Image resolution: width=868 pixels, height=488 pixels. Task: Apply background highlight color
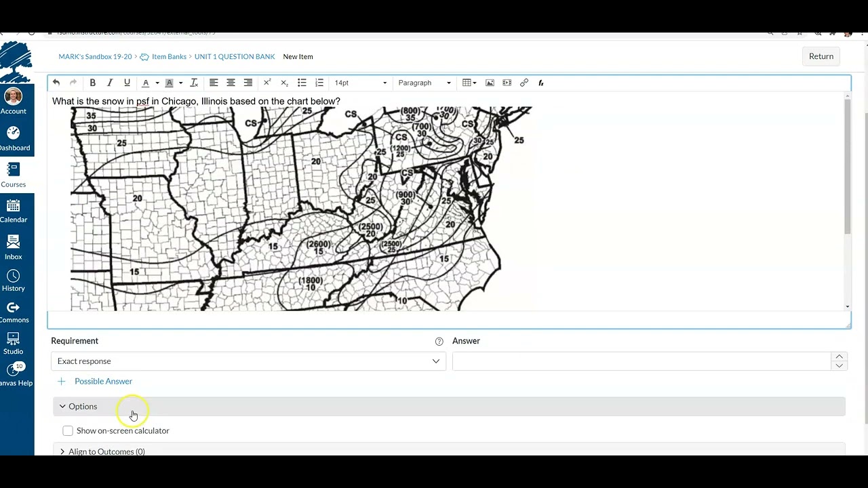pyautogui.click(x=170, y=83)
